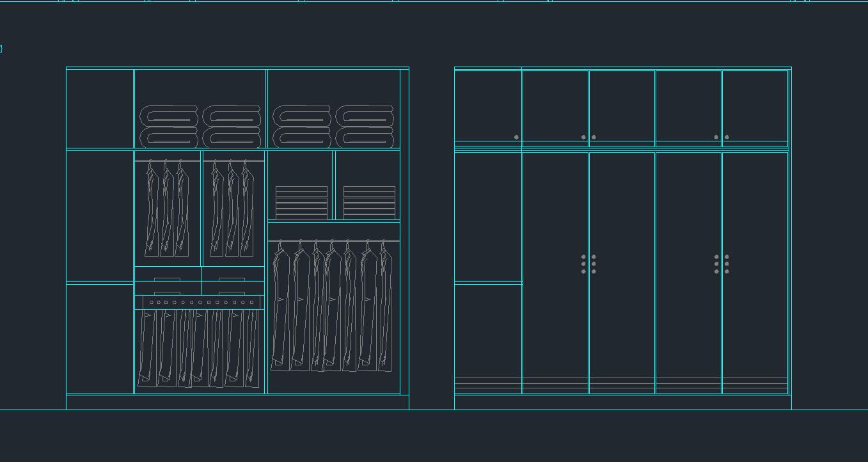Viewport: 868px width, 462px height.
Task: Click the upper-left drawer handle in open wardrobe
Action: 167,279
